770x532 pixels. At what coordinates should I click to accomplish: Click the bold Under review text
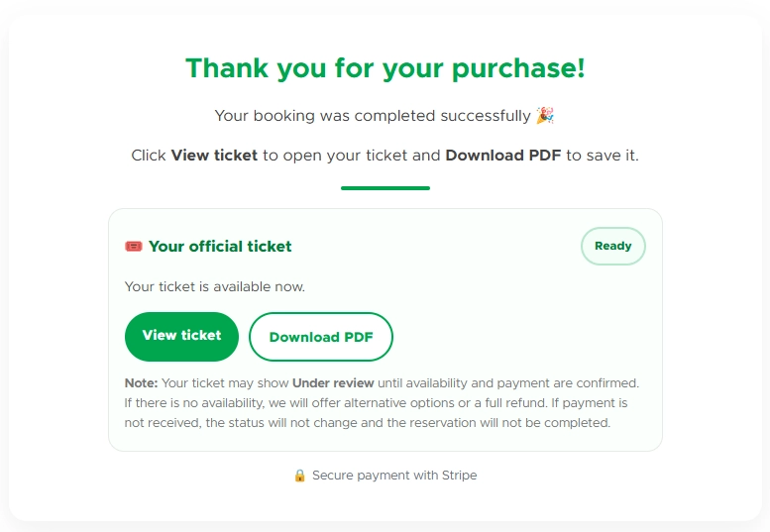[333, 383]
